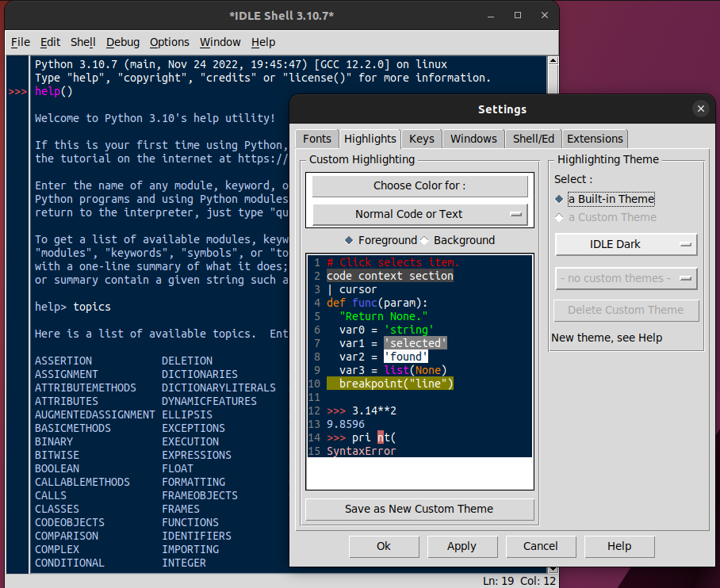Viewport: 720px width, 588px height.
Task: Open the Keys settings tab
Action: click(421, 138)
